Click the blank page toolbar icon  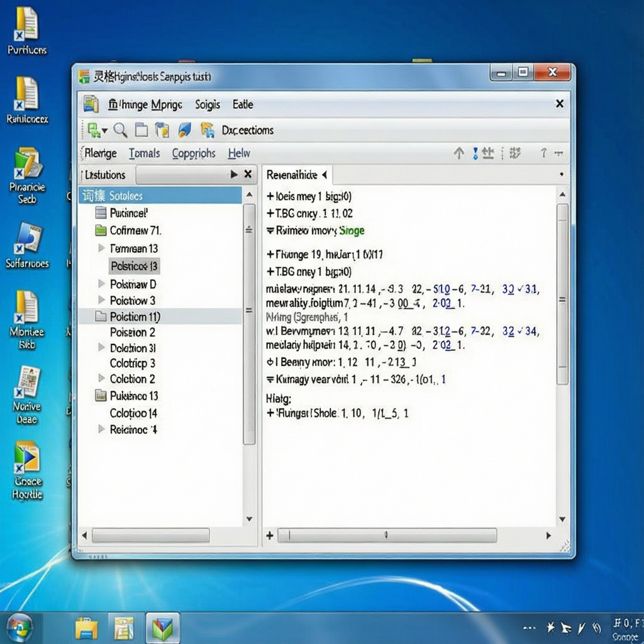tap(142, 130)
